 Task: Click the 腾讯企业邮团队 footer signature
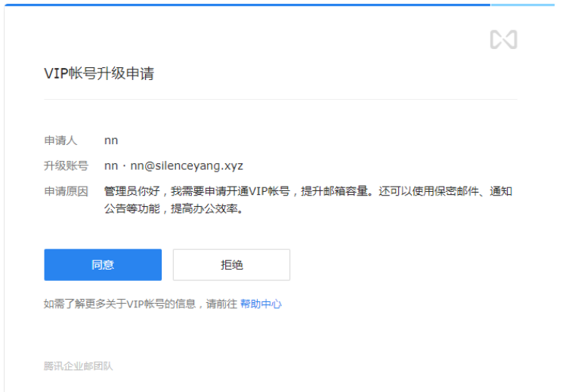point(79,366)
